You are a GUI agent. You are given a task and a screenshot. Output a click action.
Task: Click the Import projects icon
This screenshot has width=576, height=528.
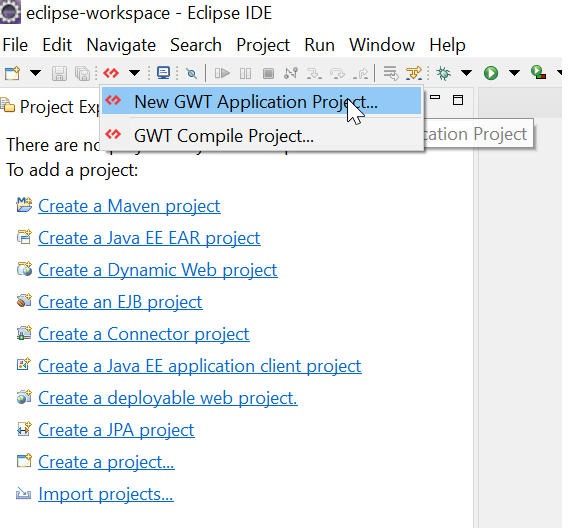click(x=23, y=493)
